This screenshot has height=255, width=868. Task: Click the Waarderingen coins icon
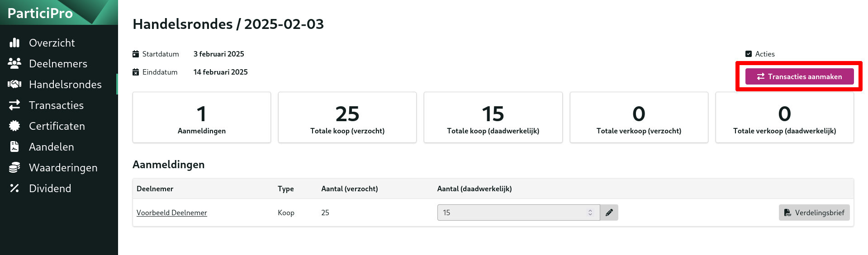(14, 167)
